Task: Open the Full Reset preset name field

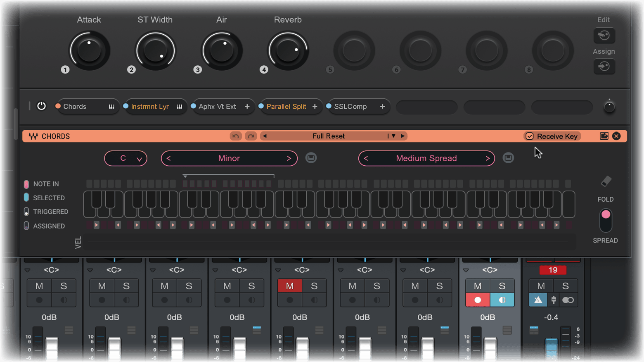Action: coord(329,136)
